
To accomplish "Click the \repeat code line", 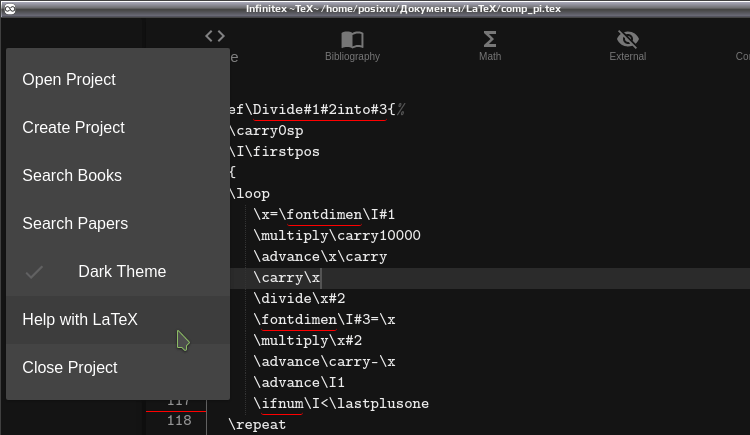I will [x=257, y=424].
